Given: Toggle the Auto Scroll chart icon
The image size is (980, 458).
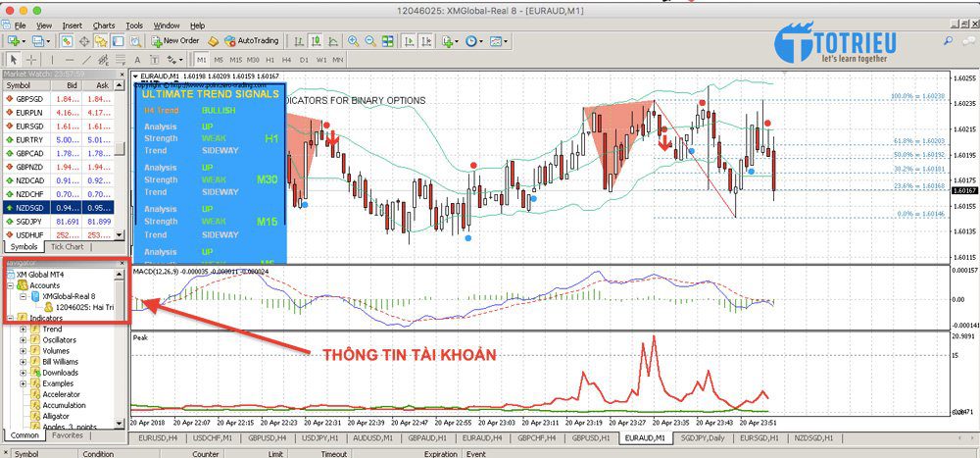Looking at the screenshot, I should [x=410, y=41].
